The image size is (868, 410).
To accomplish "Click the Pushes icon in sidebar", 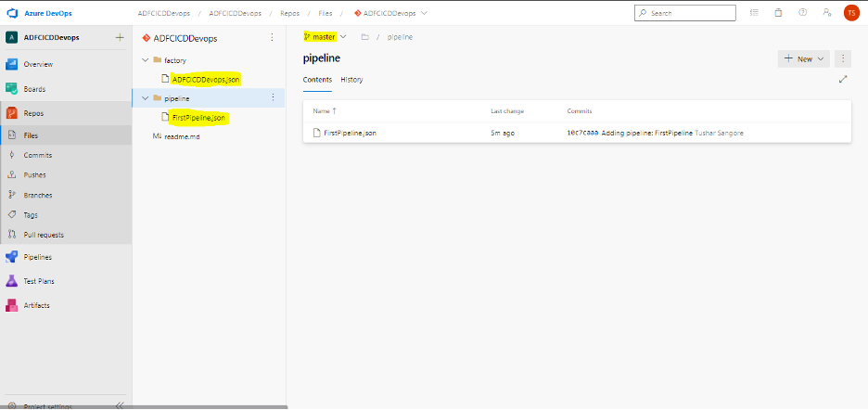I will point(12,175).
